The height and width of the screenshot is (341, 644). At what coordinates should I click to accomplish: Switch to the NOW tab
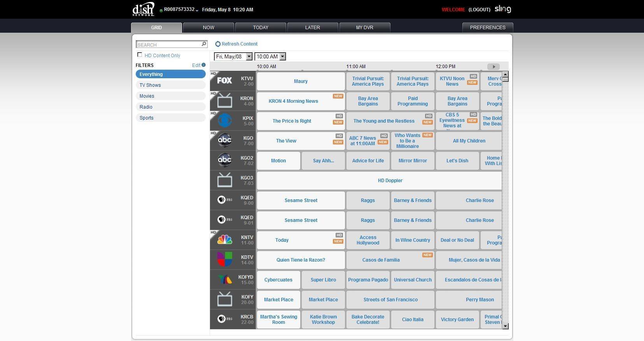click(x=208, y=28)
